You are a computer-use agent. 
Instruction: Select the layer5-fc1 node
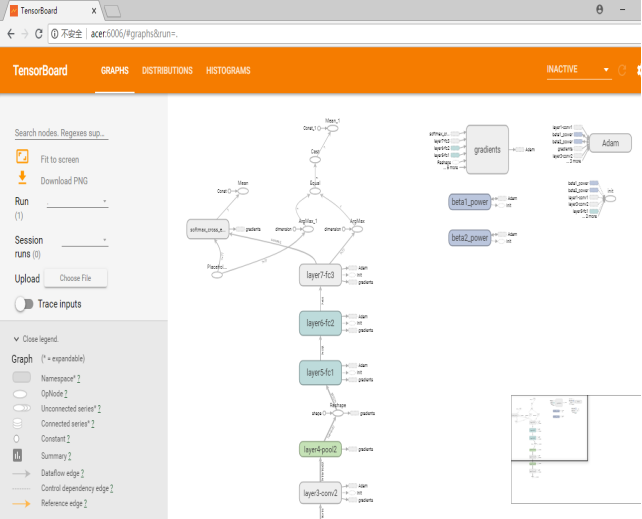(x=320, y=372)
